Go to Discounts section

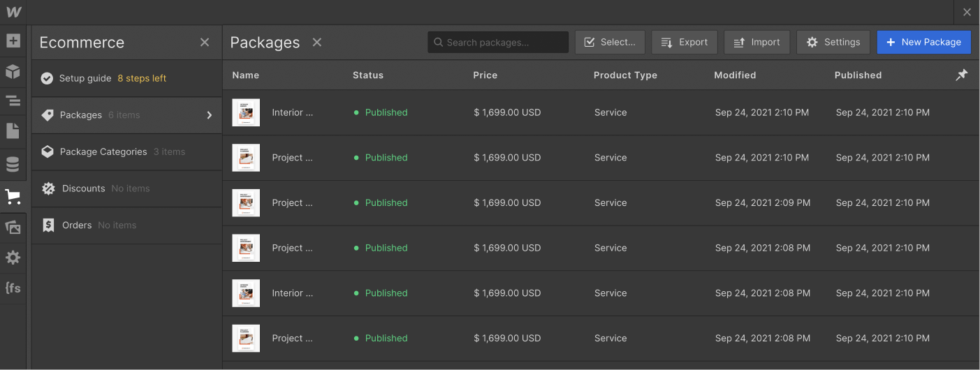pyautogui.click(x=84, y=188)
